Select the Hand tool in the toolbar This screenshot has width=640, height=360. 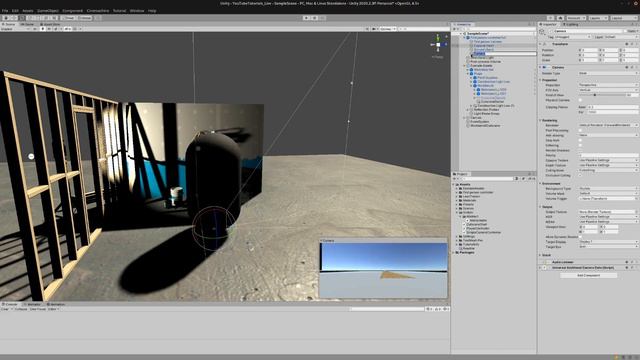5,18
